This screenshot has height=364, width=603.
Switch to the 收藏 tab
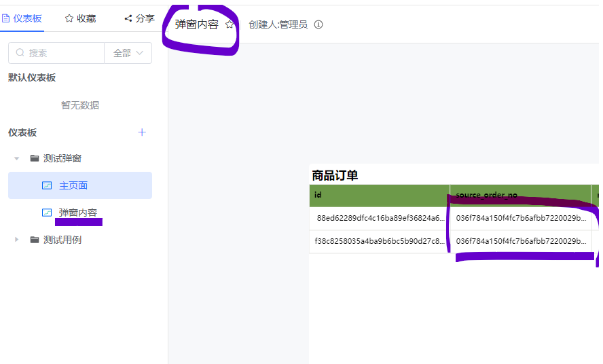80,18
